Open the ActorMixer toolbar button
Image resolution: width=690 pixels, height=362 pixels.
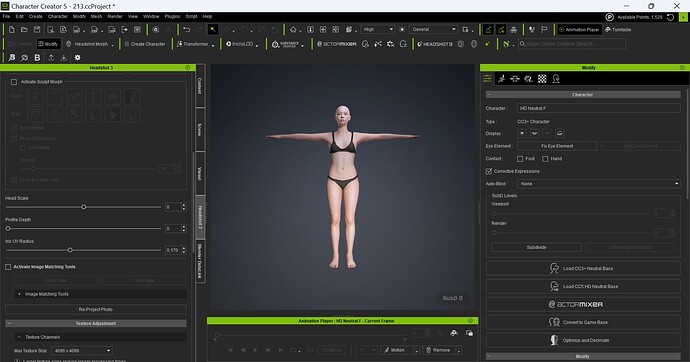pyautogui.click(x=337, y=44)
